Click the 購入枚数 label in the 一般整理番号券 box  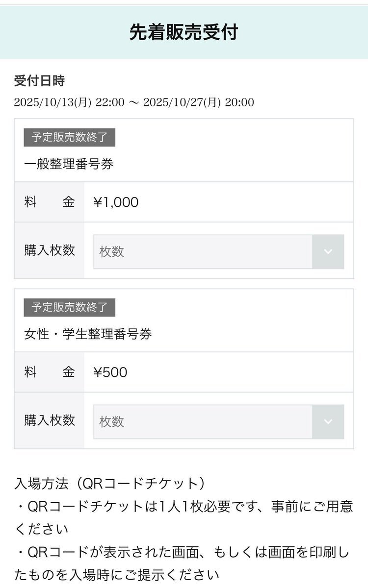coord(50,250)
